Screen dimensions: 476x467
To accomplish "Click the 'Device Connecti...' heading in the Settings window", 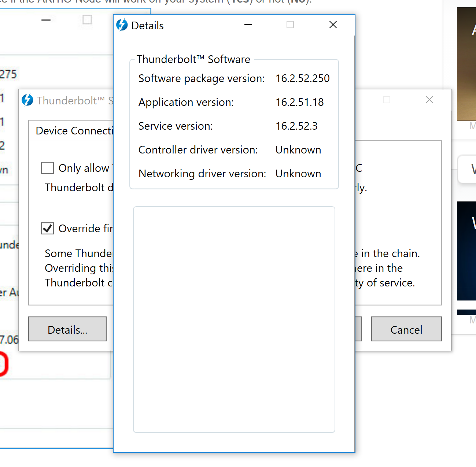I will pyautogui.click(x=74, y=131).
